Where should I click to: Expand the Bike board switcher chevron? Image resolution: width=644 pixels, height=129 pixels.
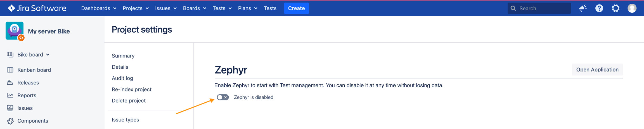coord(48,55)
